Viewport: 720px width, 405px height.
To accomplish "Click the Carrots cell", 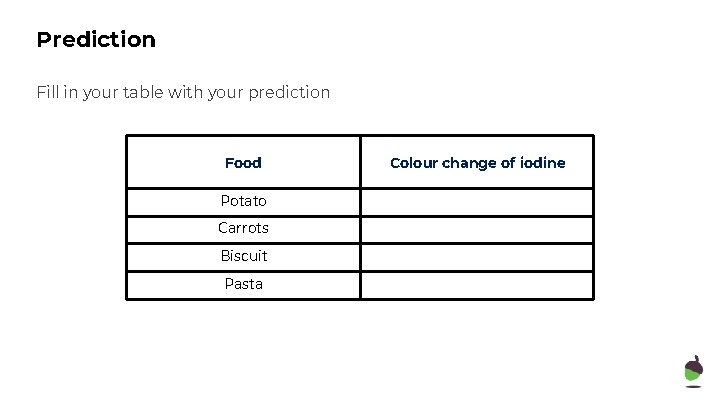I will pos(243,228).
